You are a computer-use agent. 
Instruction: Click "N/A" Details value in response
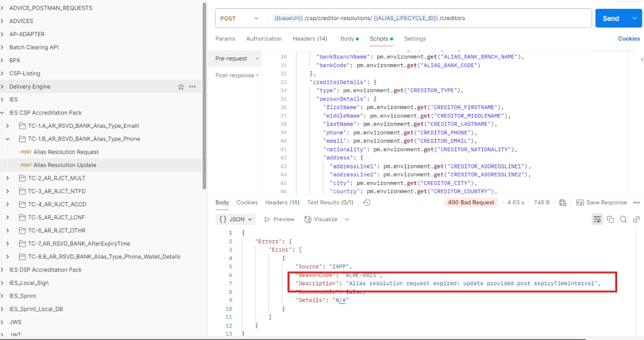click(x=340, y=300)
